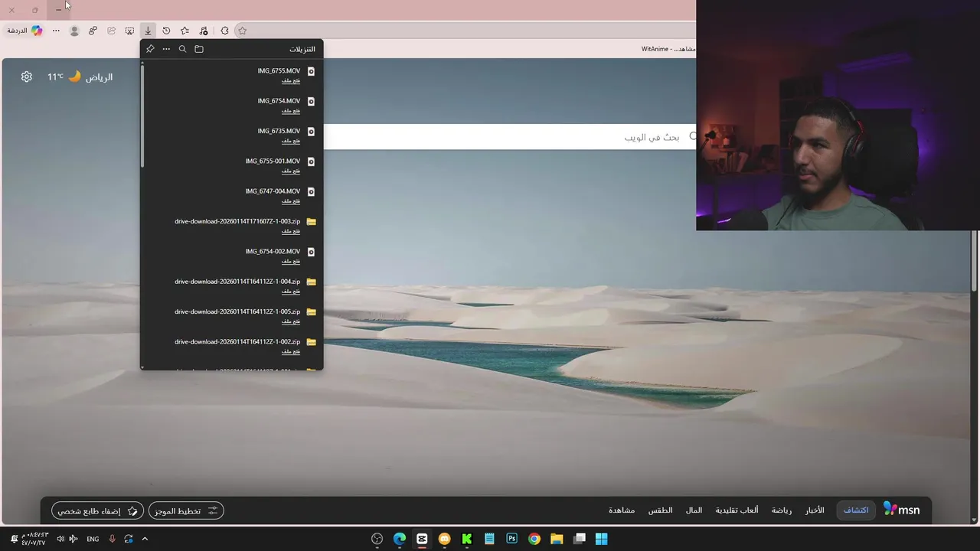The image size is (980, 551).
Task: Select drive-download 171607Z-1-003.zip file name
Action: point(237,221)
